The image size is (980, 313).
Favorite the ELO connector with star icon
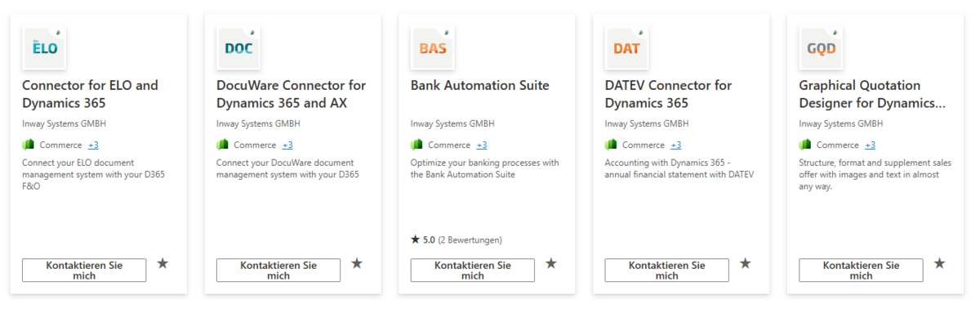163,263
